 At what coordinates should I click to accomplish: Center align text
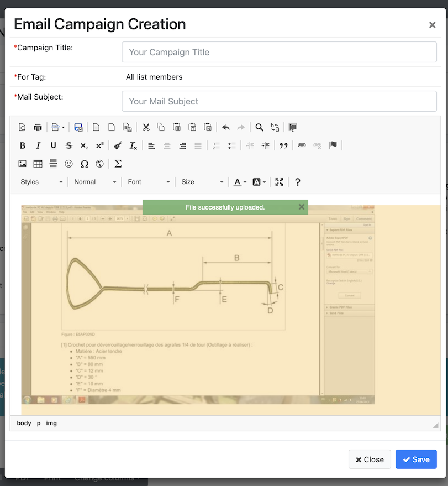pyautogui.click(x=167, y=145)
